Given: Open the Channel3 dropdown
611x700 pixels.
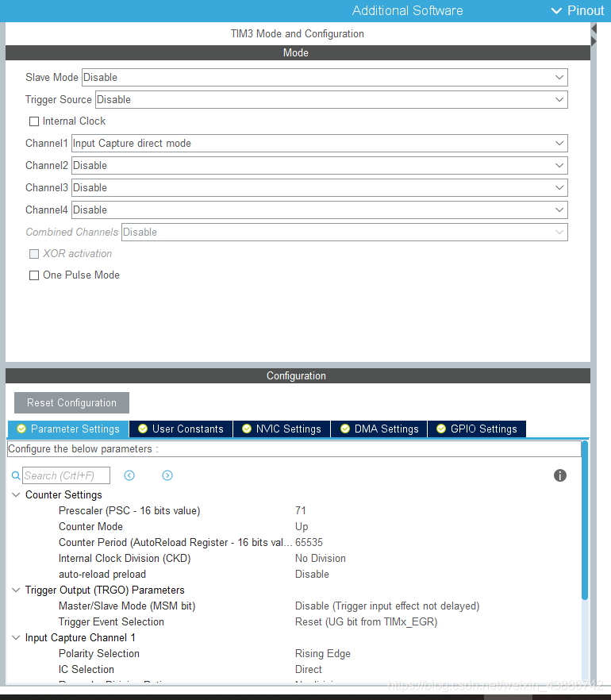Looking at the screenshot, I should (x=320, y=188).
